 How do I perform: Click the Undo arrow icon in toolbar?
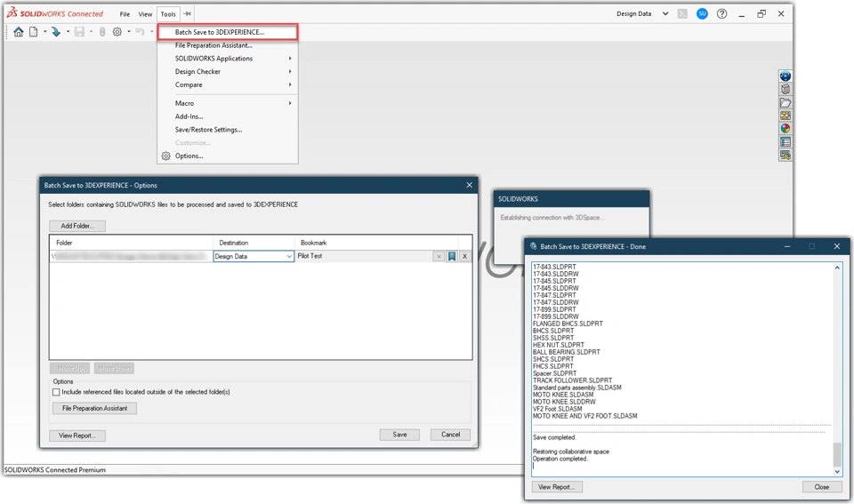point(140,32)
